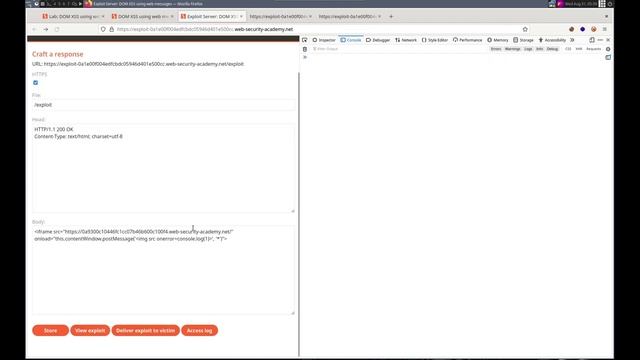The height and width of the screenshot is (360, 640).
Task: Uncheck the HTTPS checkbox
Action: [36, 82]
